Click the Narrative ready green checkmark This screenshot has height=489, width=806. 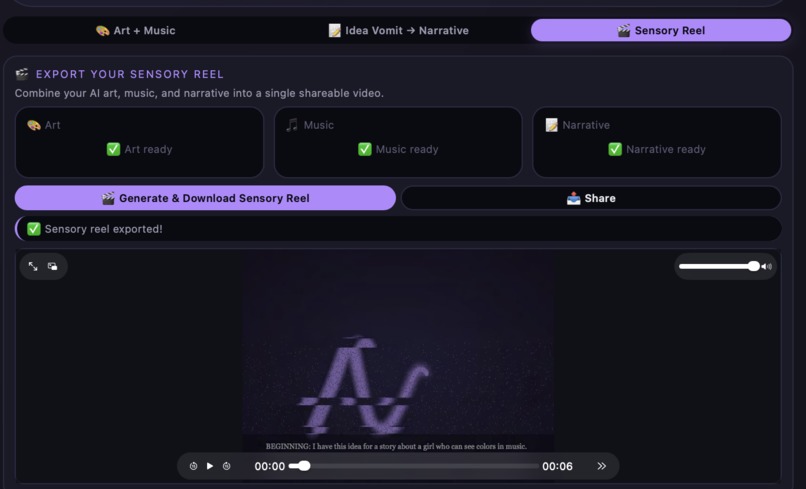pos(615,149)
